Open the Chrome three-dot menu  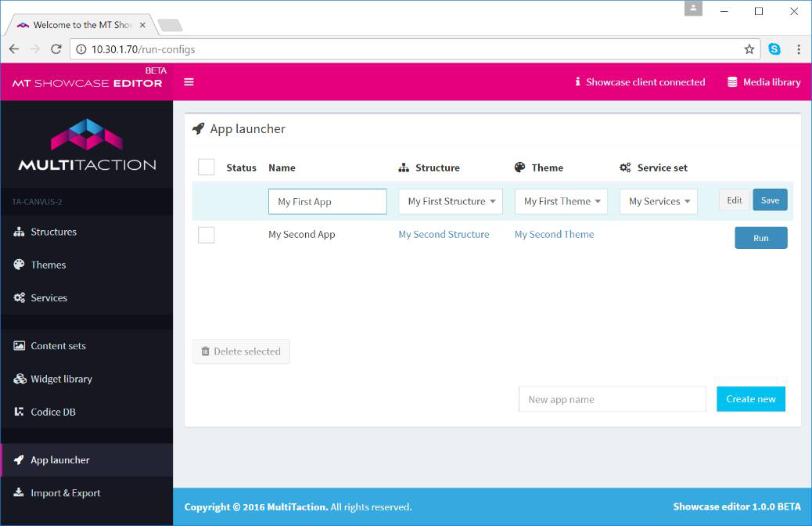click(x=798, y=49)
